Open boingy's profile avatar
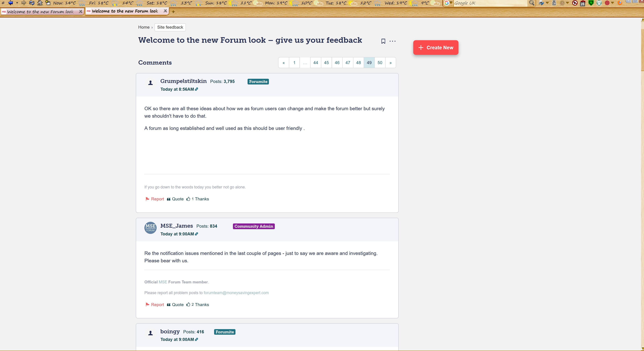644x351 pixels. pyautogui.click(x=151, y=333)
